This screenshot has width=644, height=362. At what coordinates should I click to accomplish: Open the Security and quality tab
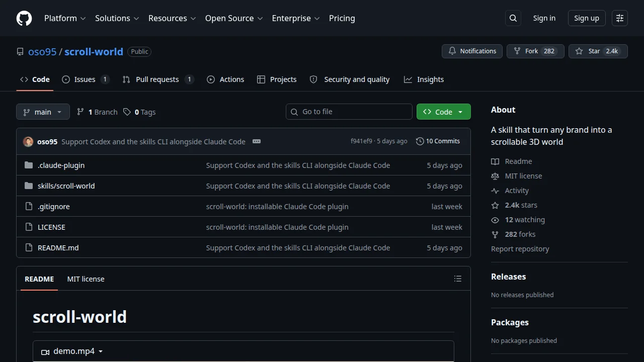[350, 79]
